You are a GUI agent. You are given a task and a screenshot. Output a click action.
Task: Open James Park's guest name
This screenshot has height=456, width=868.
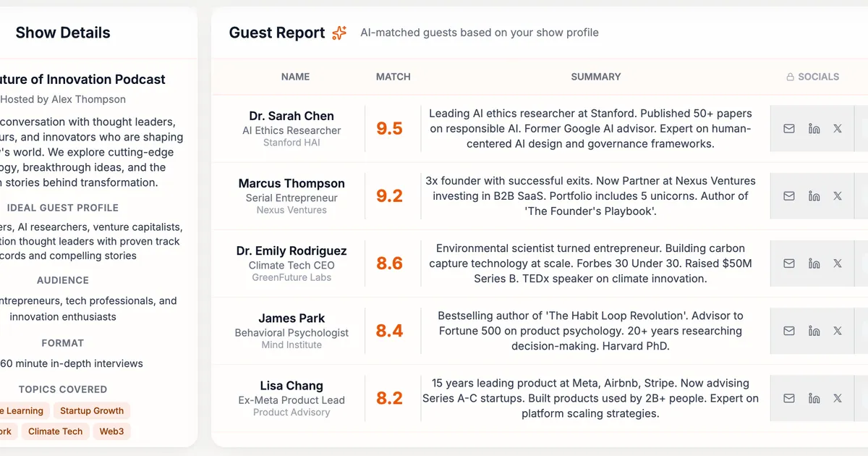tap(292, 318)
